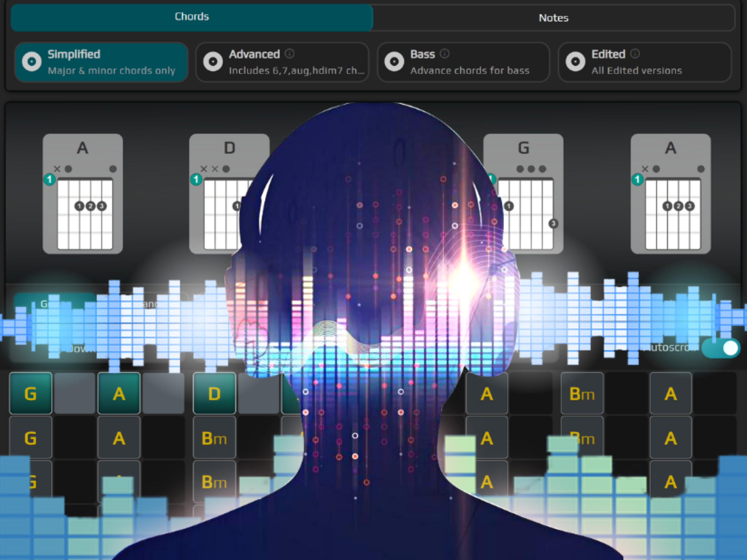Open the first A chord diagram
This screenshot has height=560, width=747.
[83, 194]
